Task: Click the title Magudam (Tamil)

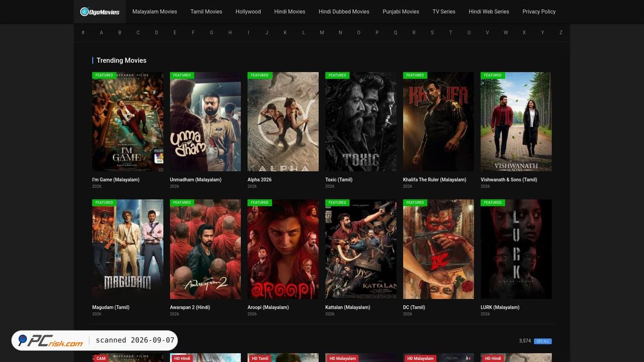Action: point(111,308)
